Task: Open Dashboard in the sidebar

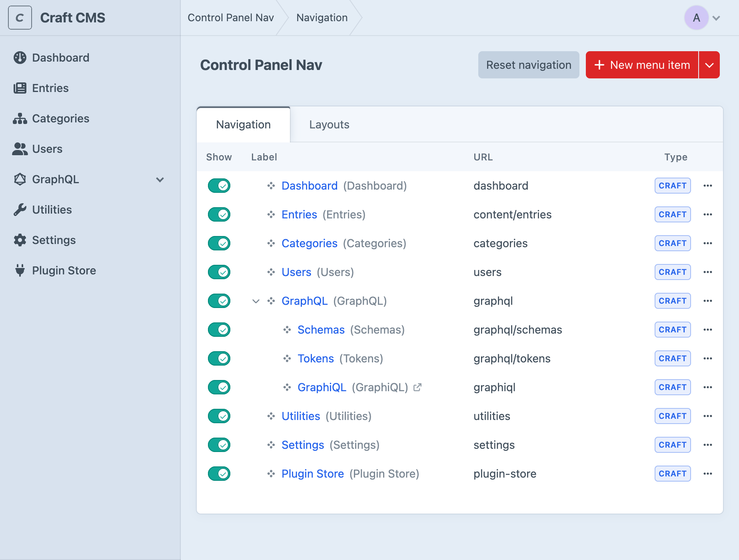Action: point(51,58)
